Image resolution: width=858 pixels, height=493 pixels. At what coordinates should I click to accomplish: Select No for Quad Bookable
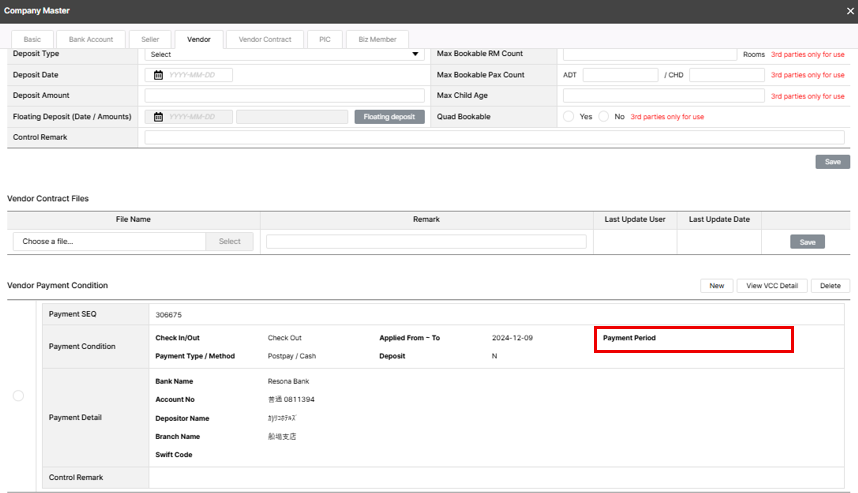point(603,117)
